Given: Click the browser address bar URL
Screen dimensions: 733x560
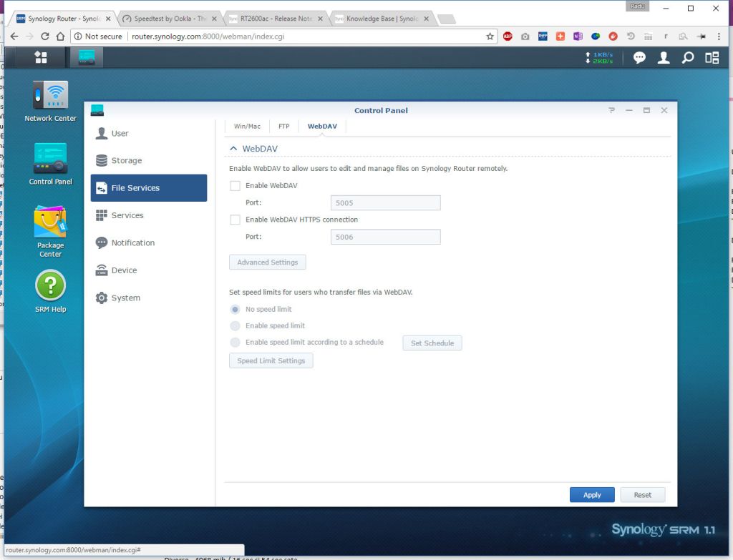Looking at the screenshot, I should coord(208,36).
